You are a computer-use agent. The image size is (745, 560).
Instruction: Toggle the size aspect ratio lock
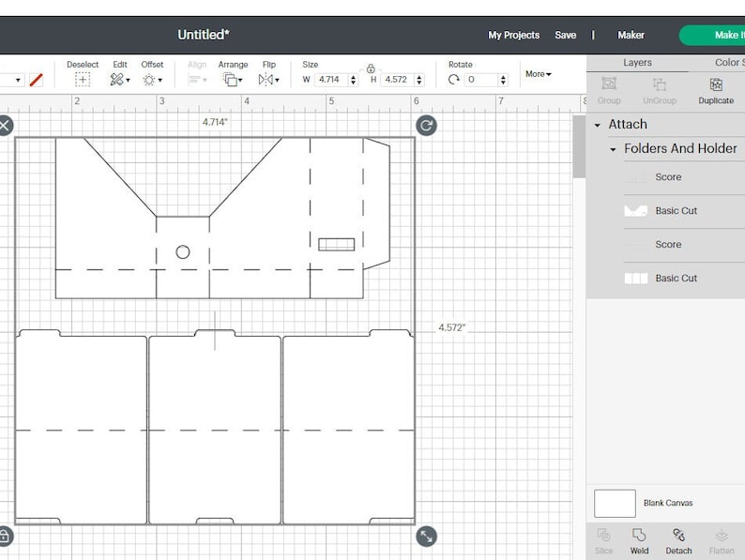371,68
